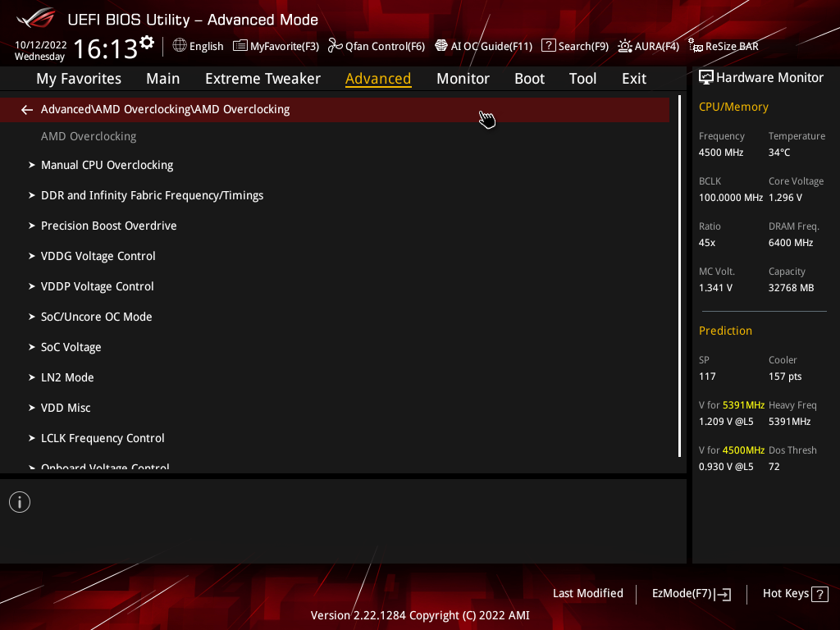Click the 1.341 V MC Volt value
Viewport: 840px width, 630px height.
coord(715,288)
